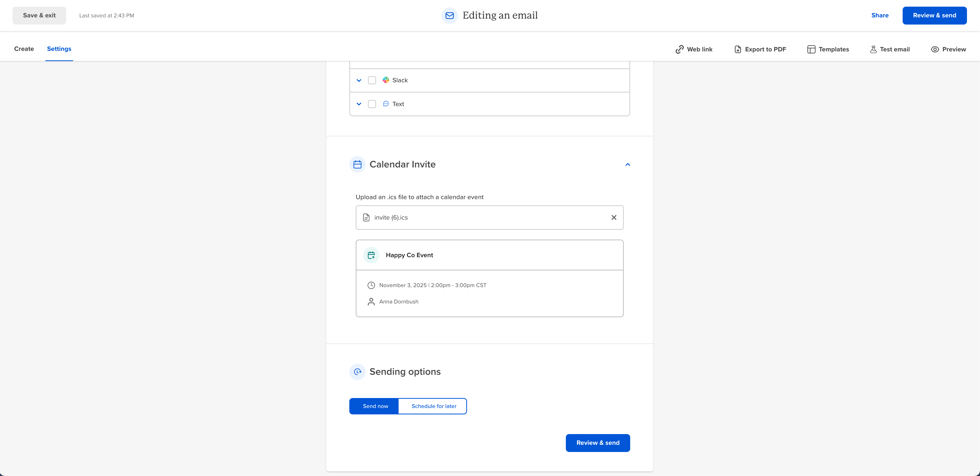Viewport: 980px width, 476px height.
Task: Enable the Slack channel checkbox
Action: pyautogui.click(x=372, y=80)
